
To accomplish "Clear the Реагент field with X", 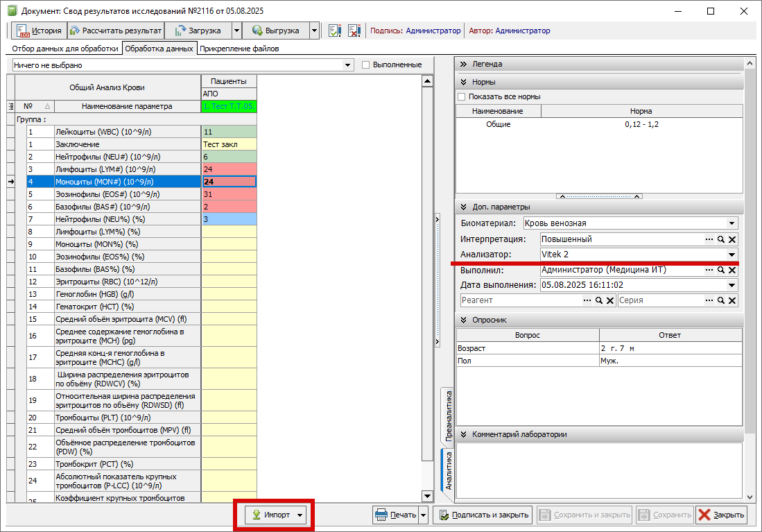I will tap(610, 300).
